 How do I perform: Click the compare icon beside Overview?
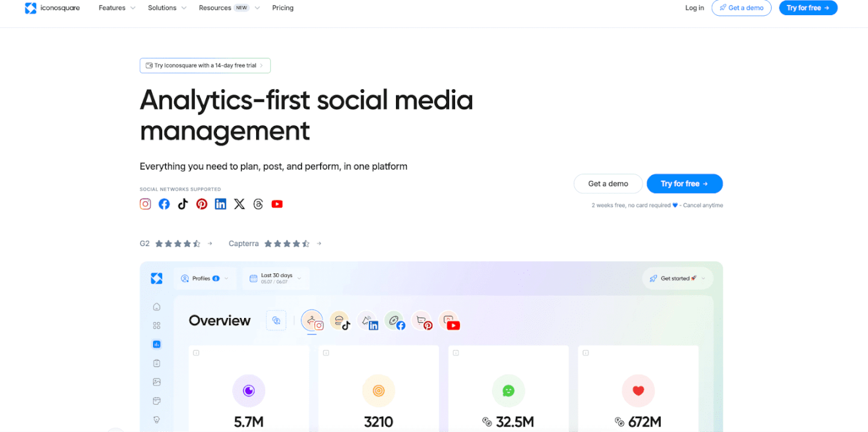276,320
